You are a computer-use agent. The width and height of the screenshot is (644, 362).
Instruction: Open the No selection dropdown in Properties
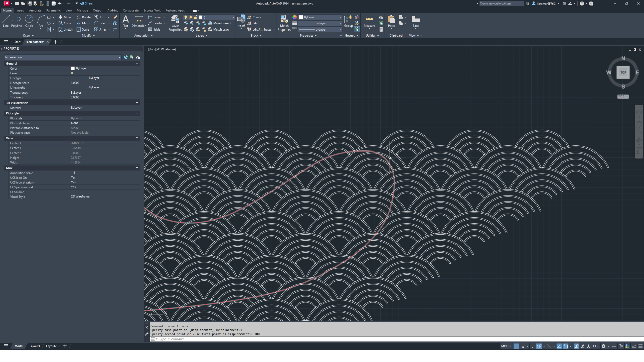(63, 57)
